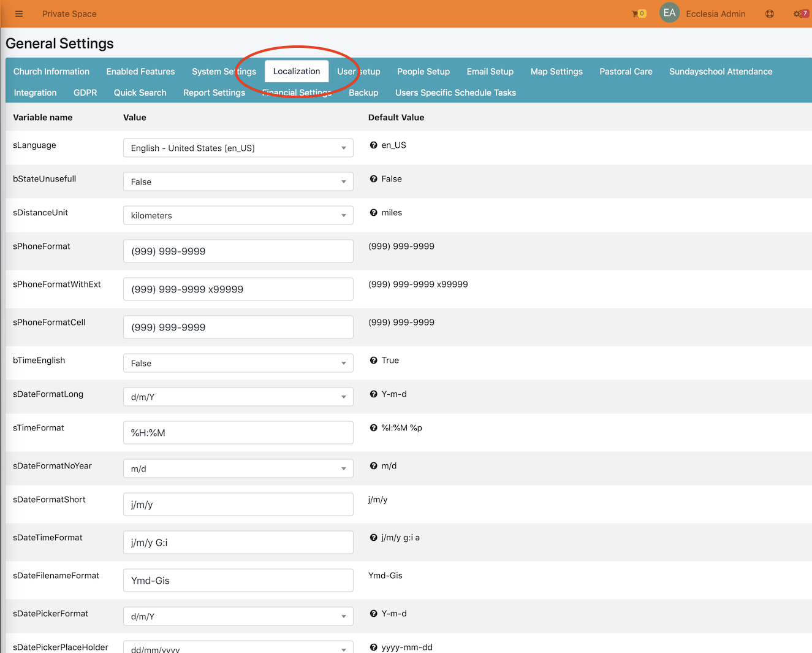This screenshot has width=812, height=653.
Task: Open Users Specific Schedule Tasks tab
Action: (455, 93)
